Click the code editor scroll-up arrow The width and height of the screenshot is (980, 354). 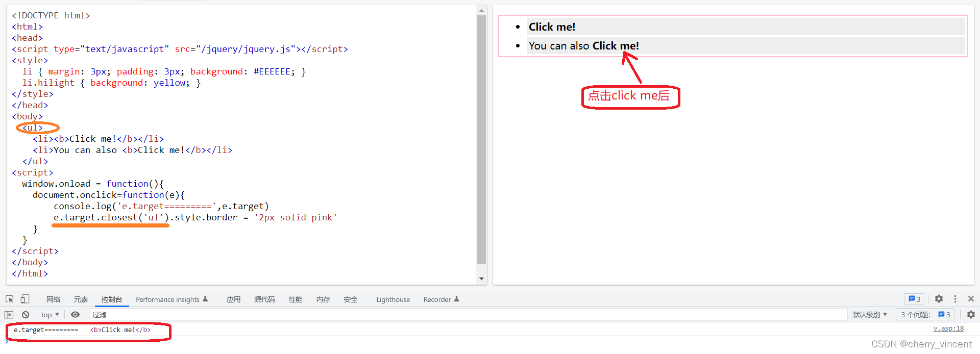pyautogui.click(x=481, y=10)
